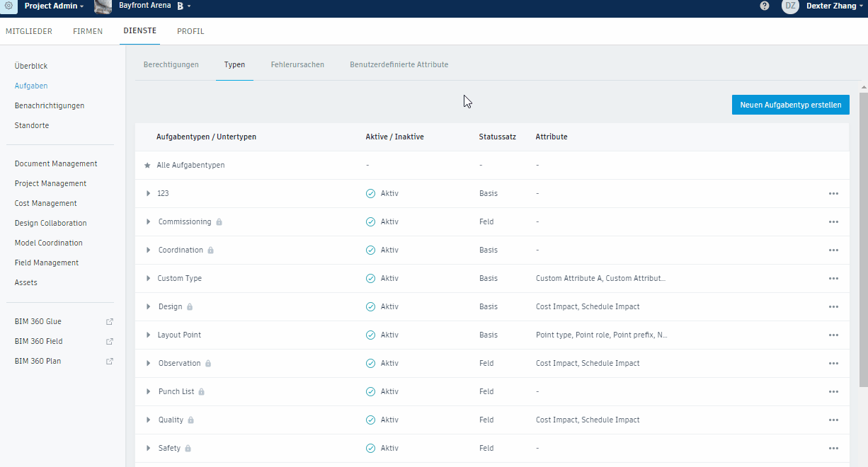
Task: Open the more options menu for 123
Action: [x=833, y=193]
